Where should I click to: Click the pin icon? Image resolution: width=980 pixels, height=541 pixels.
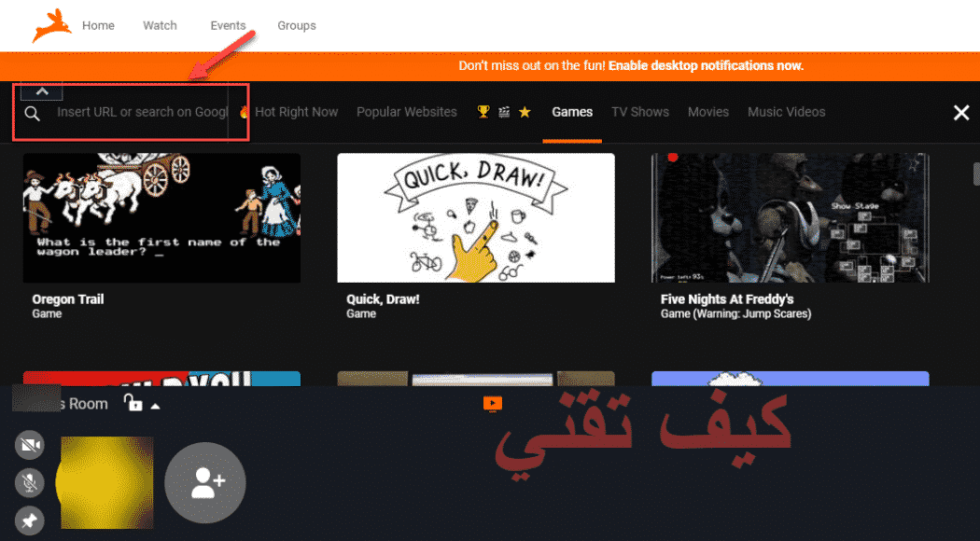click(x=29, y=520)
